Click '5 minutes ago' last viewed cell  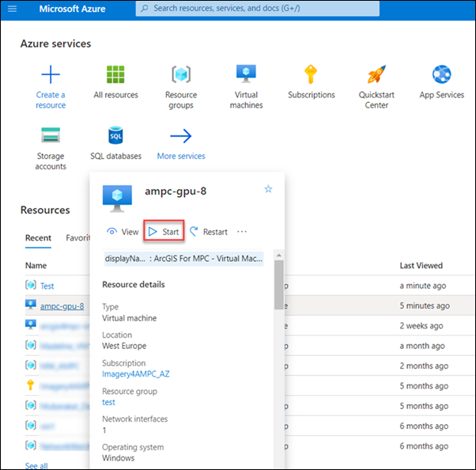point(425,306)
